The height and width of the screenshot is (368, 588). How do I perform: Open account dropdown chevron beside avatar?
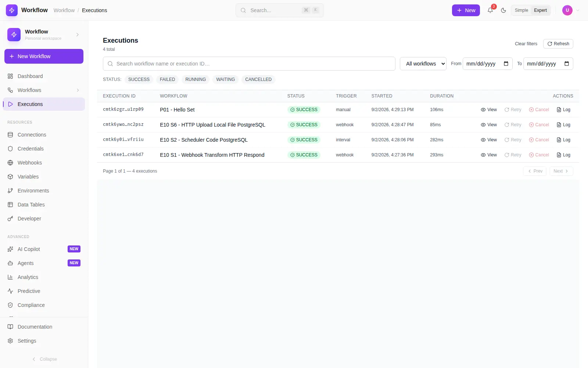[578, 10]
